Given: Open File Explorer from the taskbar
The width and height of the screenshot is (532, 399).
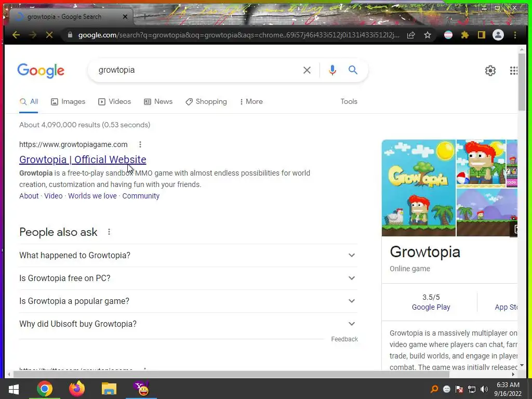Looking at the screenshot, I should [x=109, y=389].
